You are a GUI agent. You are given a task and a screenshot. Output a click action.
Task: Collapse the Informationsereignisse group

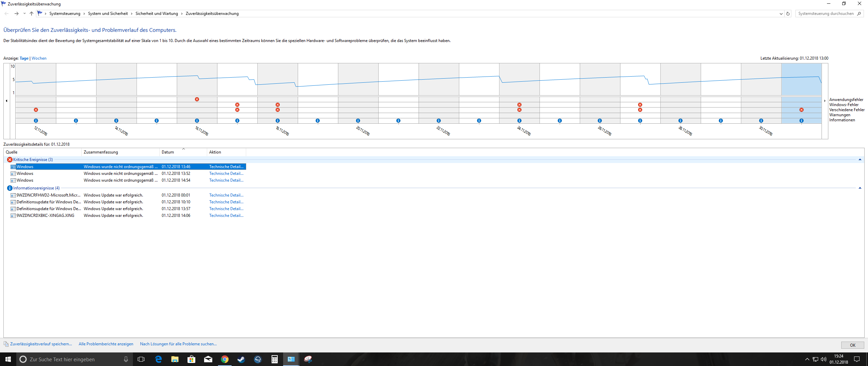[860, 188]
